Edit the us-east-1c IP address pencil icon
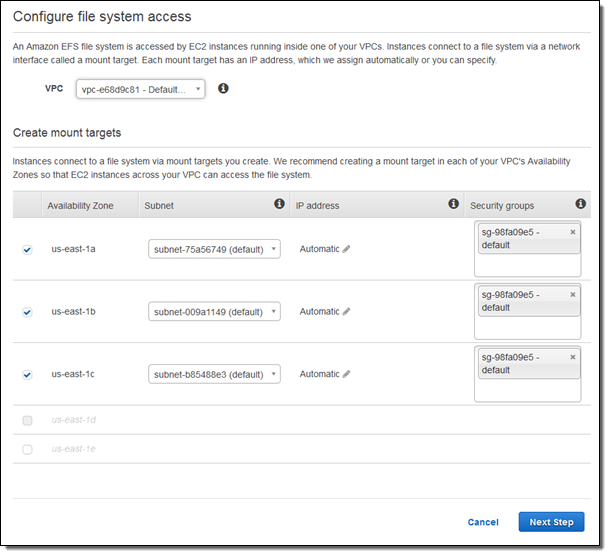 (x=347, y=374)
